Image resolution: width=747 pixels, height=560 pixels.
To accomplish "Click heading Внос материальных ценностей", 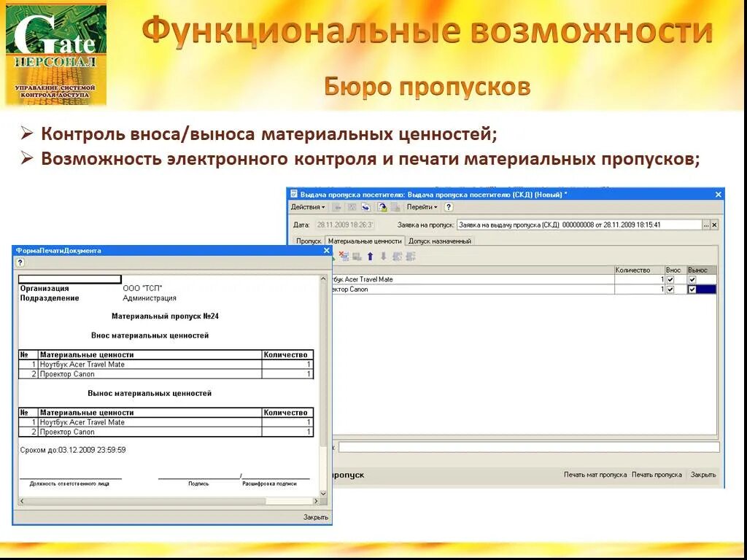I will [150, 335].
